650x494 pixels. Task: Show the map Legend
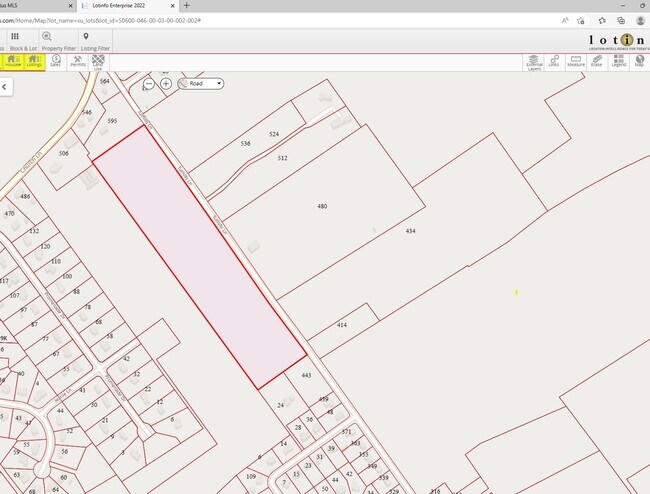pyautogui.click(x=619, y=61)
